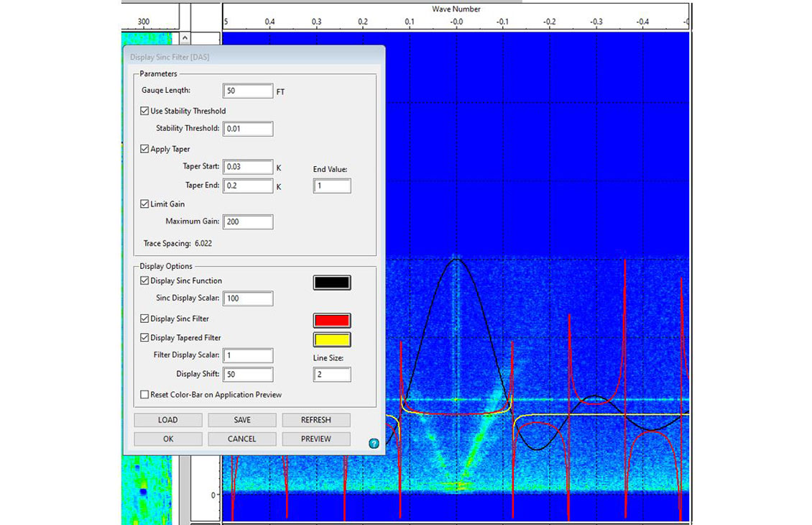812x525 pixels.
Task: Confirm the dialog with OK
Action: point(168,439)
